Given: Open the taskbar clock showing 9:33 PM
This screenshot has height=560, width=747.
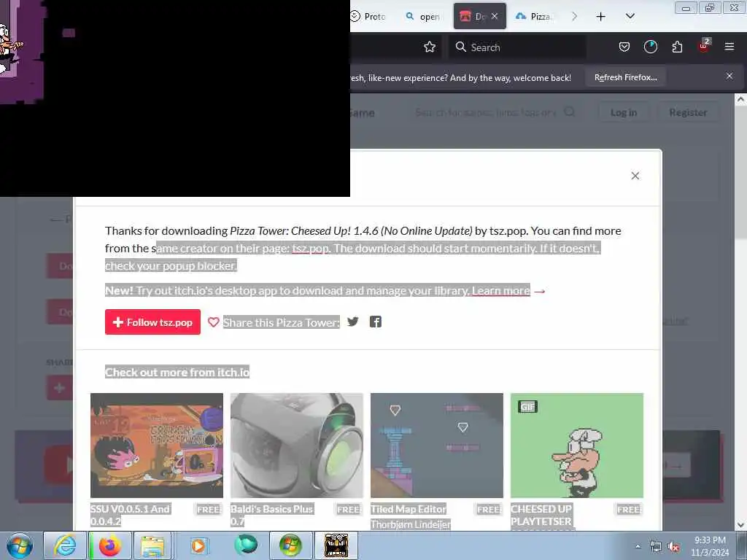Looking at the screenshot, I should pos(710,546).
